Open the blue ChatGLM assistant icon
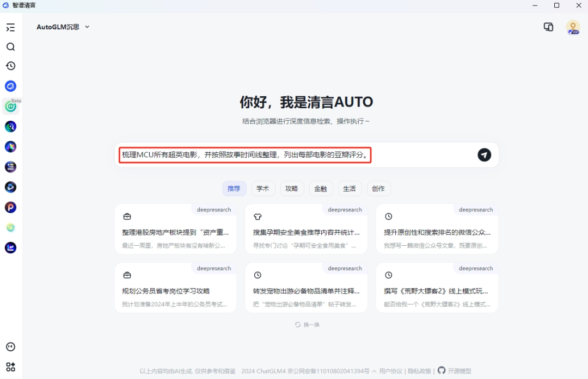Viewport: 588px width, 379px height. coord(10,86)
